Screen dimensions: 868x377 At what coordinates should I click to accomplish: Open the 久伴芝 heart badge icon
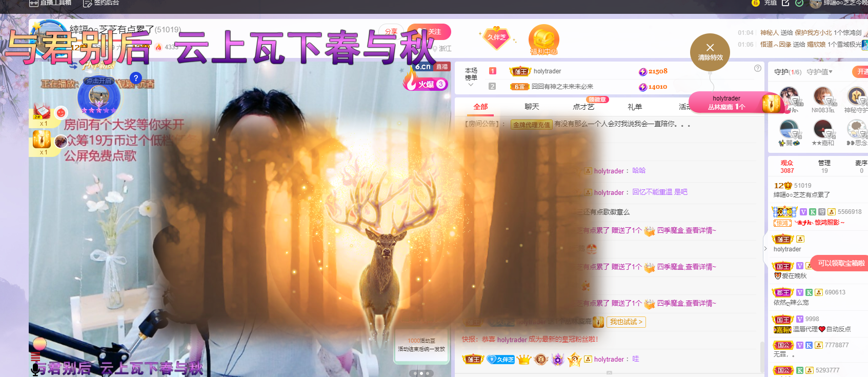click(x=496, y=38)
